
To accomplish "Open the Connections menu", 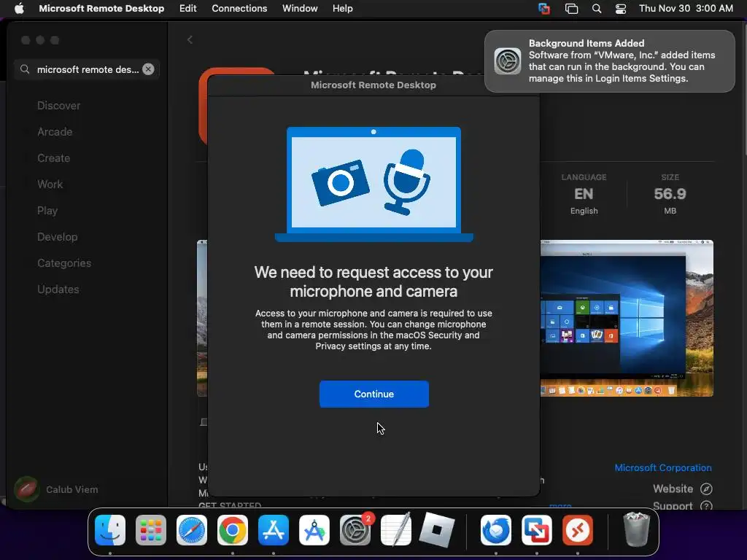I will tap(239, 9).
